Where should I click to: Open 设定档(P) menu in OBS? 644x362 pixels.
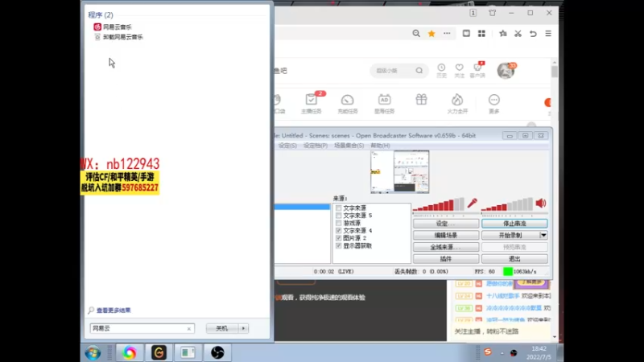[315, 146]
